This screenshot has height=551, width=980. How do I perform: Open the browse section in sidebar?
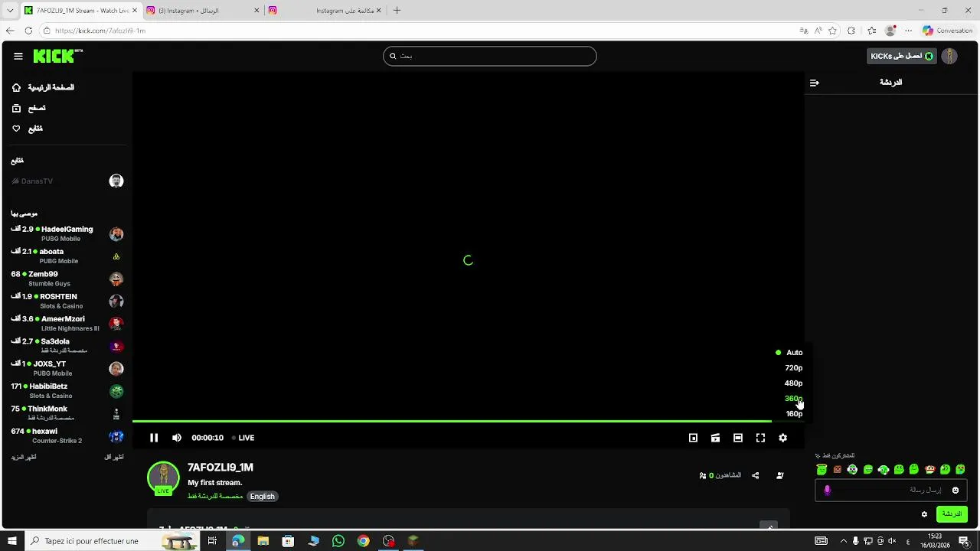coord(28,108)
